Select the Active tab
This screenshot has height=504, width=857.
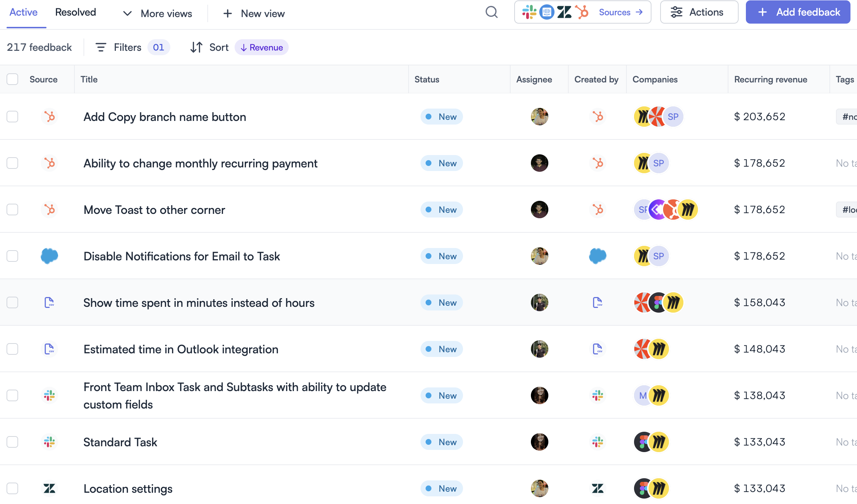click(x=23, y=12)
